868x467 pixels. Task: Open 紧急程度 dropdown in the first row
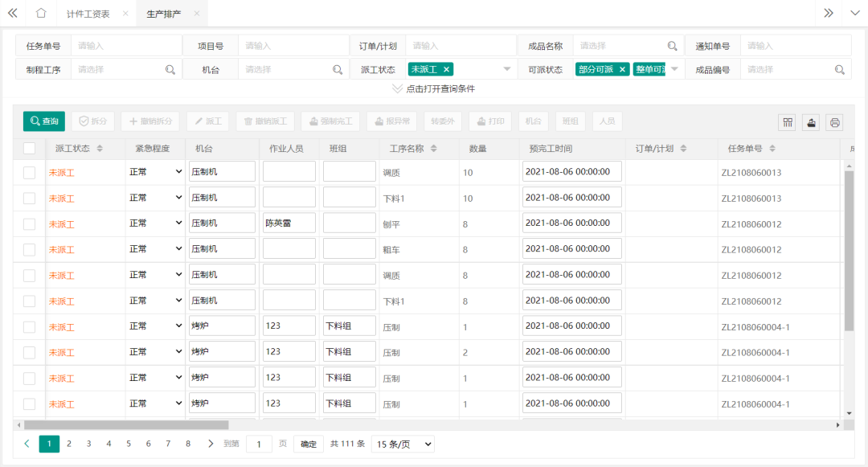[156, 171]
